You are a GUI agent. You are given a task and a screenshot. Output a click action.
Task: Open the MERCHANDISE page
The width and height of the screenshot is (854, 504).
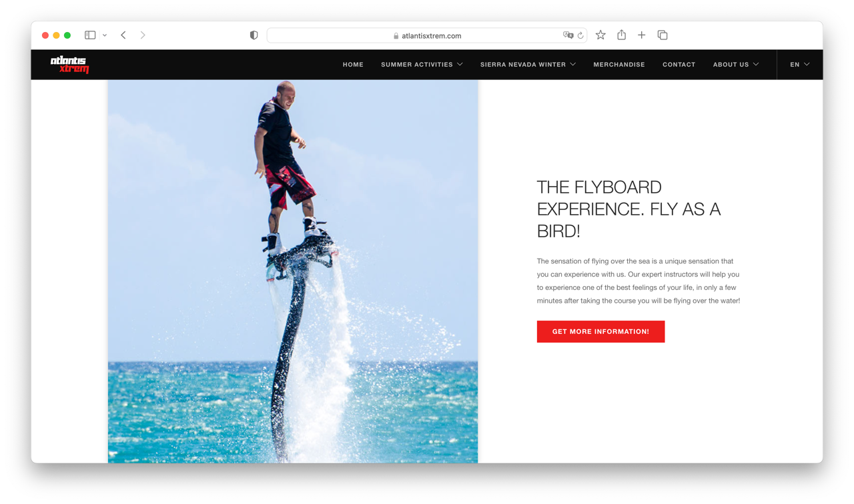(619, 65)
